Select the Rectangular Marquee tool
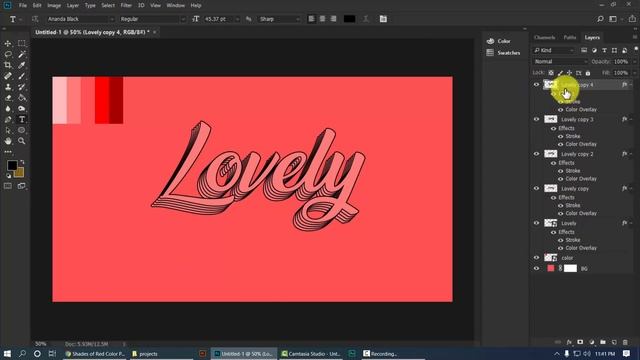This screenshot has height=360, width=640. 22,43
